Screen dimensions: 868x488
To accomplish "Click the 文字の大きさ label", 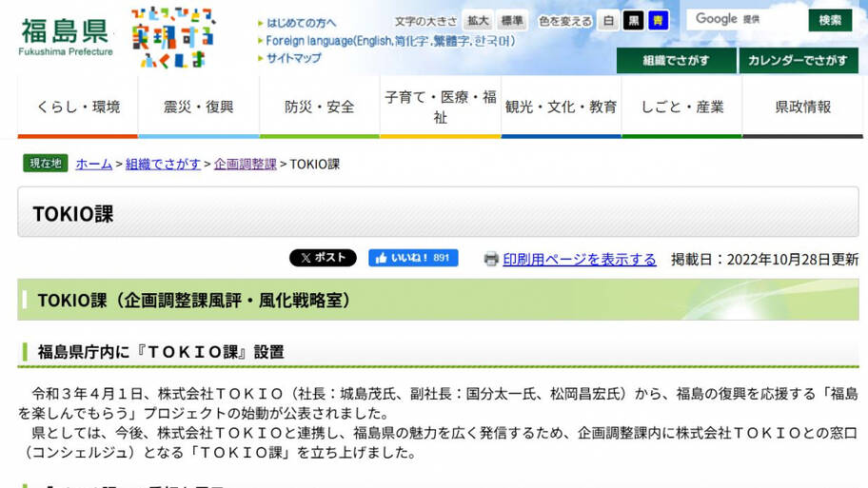I will (x=425, y=21).
